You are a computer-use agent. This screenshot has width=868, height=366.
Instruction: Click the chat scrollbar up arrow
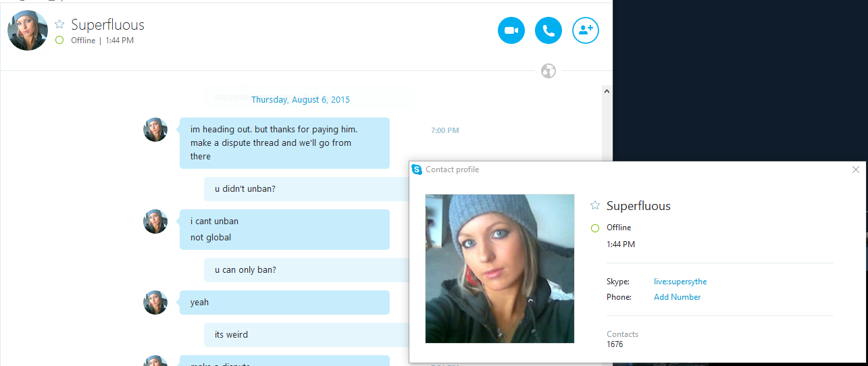607,91
